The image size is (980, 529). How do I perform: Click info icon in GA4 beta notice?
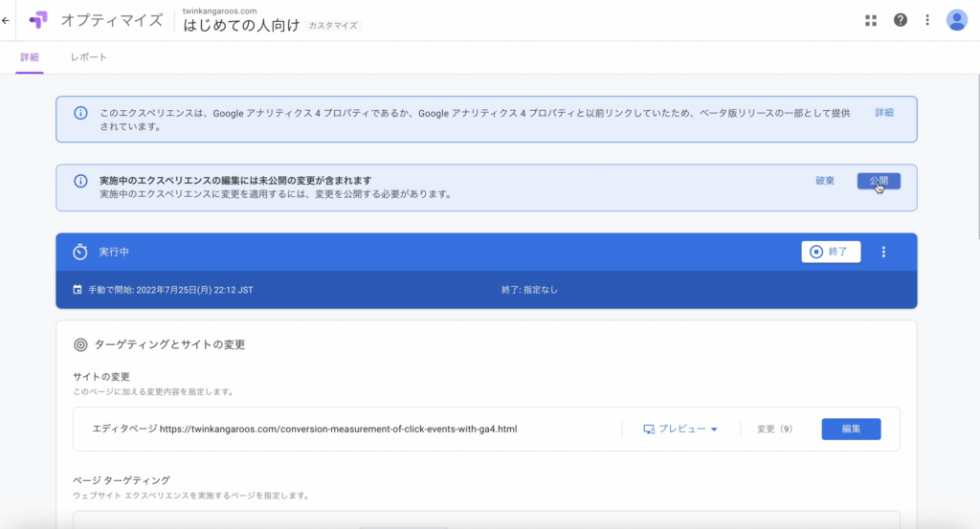80,113
